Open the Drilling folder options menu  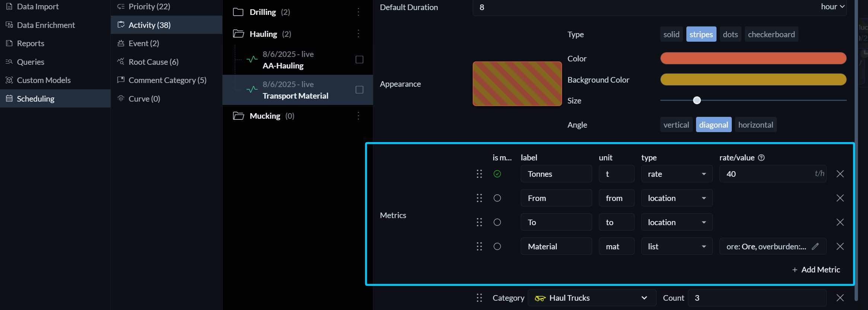358,12
